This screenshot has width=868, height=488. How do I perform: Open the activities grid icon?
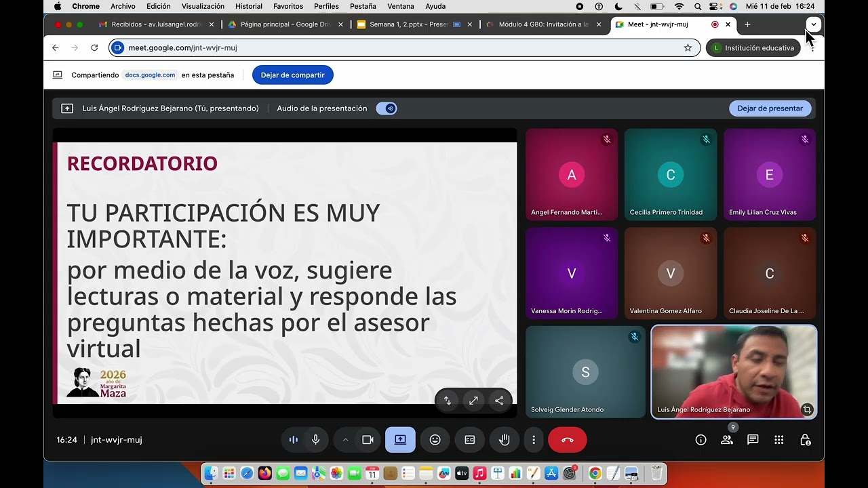779,440
